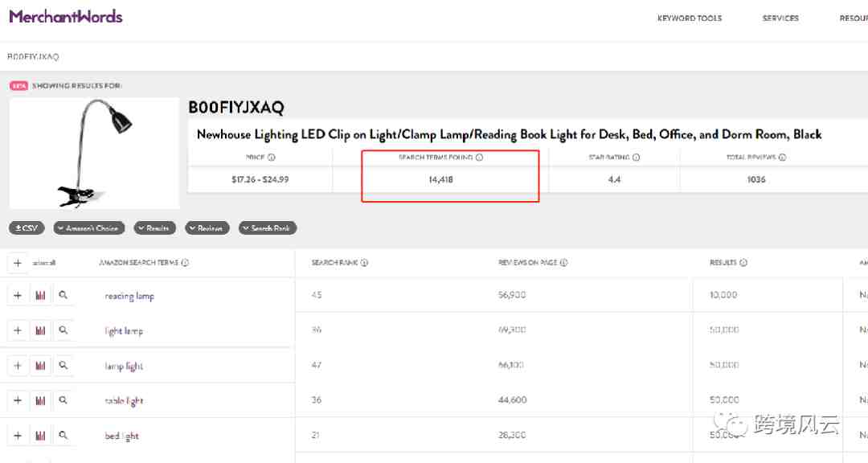The width and height of the screenshot is (868, 463).
Task: Select the 4.4 star rating value
Action: 614,179
